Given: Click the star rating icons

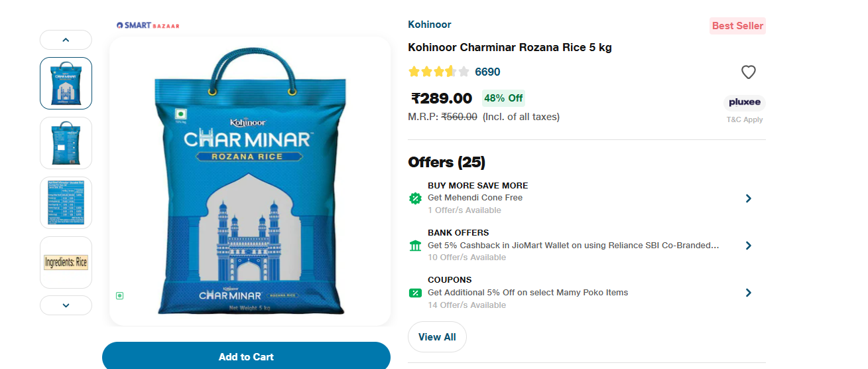Looking at the screenshot, I should 438,72.
